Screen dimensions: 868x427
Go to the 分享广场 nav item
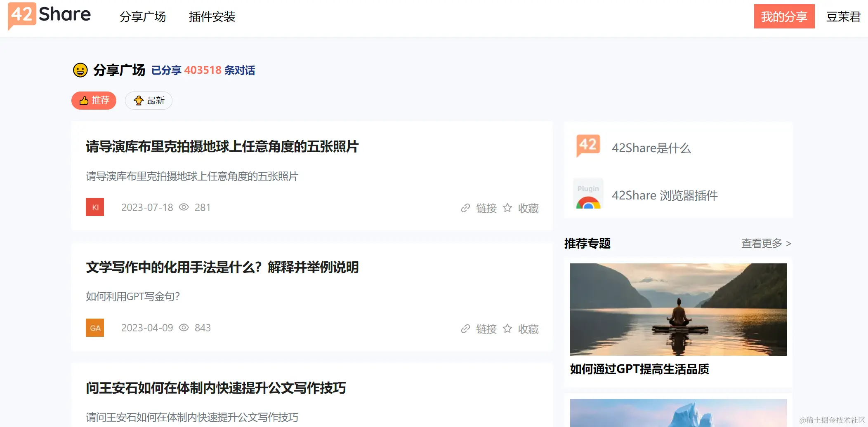[143, 16]
